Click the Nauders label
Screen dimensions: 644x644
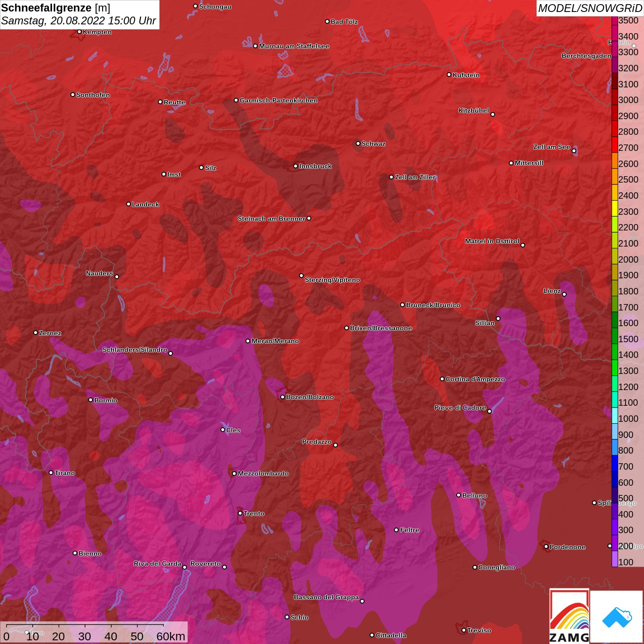tap(99, 273)
